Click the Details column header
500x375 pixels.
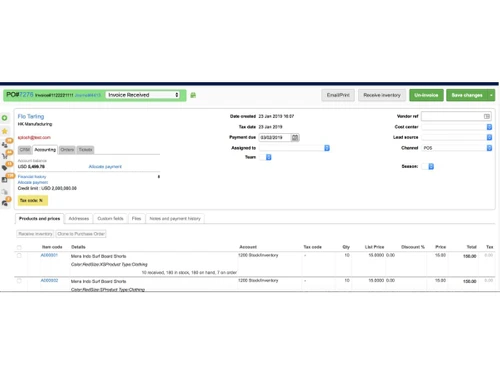(x=78, y=247)
